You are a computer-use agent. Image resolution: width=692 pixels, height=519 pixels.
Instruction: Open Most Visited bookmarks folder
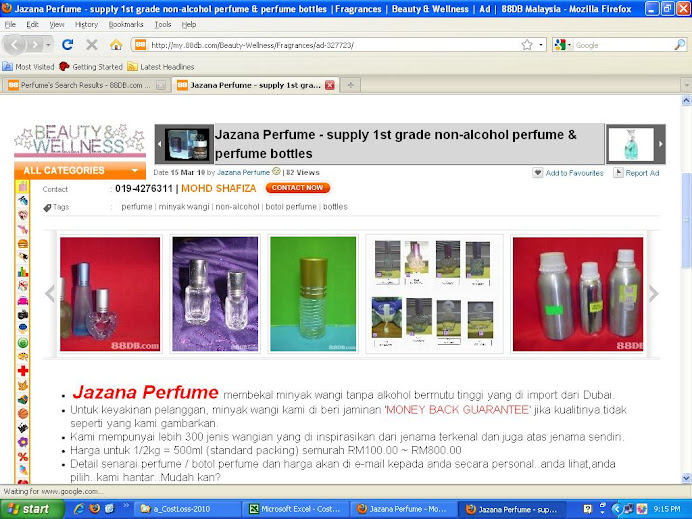tap(28, 67)
